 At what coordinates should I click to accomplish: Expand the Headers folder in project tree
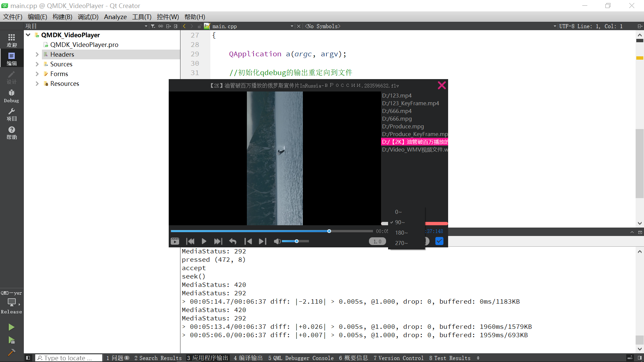37,54
